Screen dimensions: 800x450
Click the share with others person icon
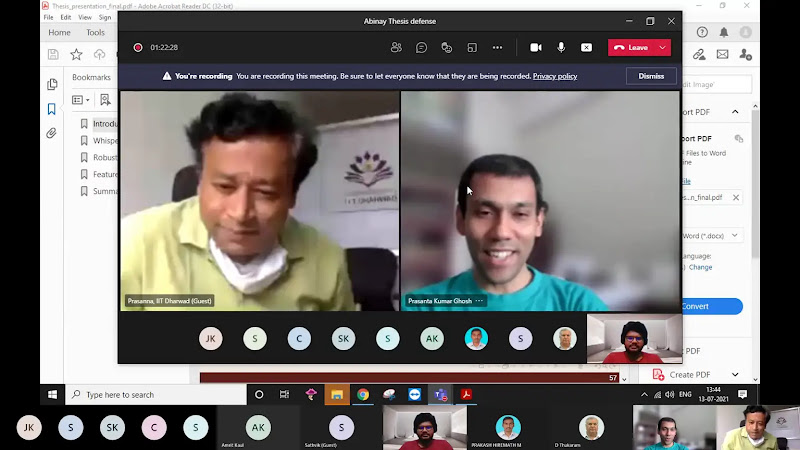[745, 54]
